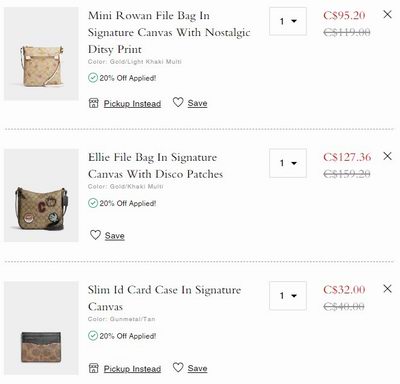View Mini Rowan File Bag product thumbnail

(41, 54)
